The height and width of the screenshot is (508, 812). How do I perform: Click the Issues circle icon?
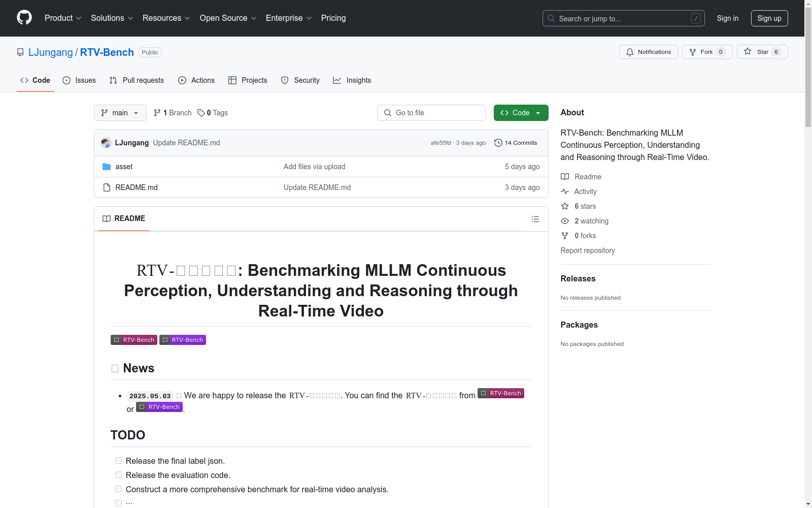[x=66, y=80]
